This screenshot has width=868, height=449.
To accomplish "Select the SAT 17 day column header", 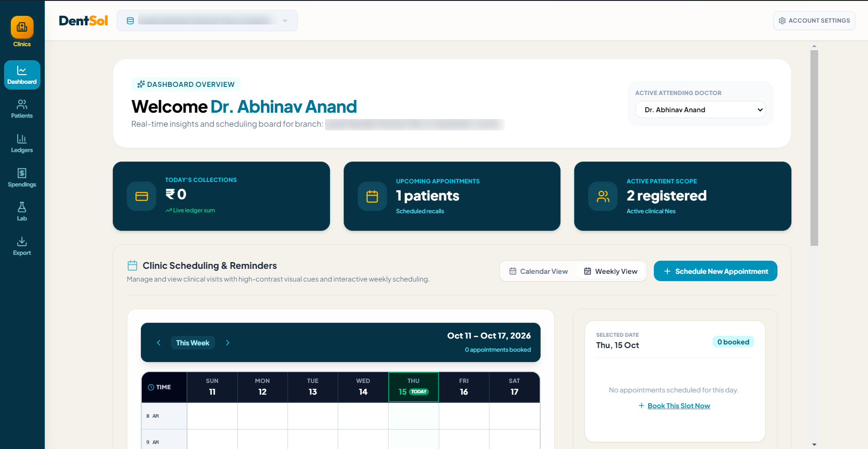I will click(x=514, y=387).
